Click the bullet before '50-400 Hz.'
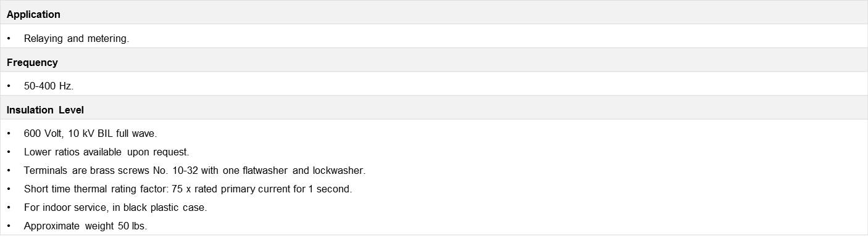 click(9, 86)
